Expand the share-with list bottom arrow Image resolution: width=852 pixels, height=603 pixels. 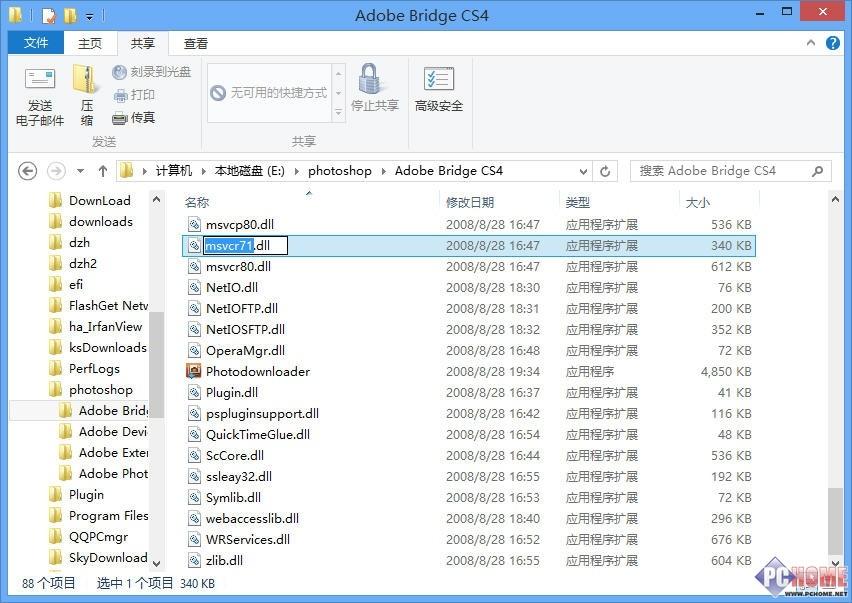pos(339,112)
